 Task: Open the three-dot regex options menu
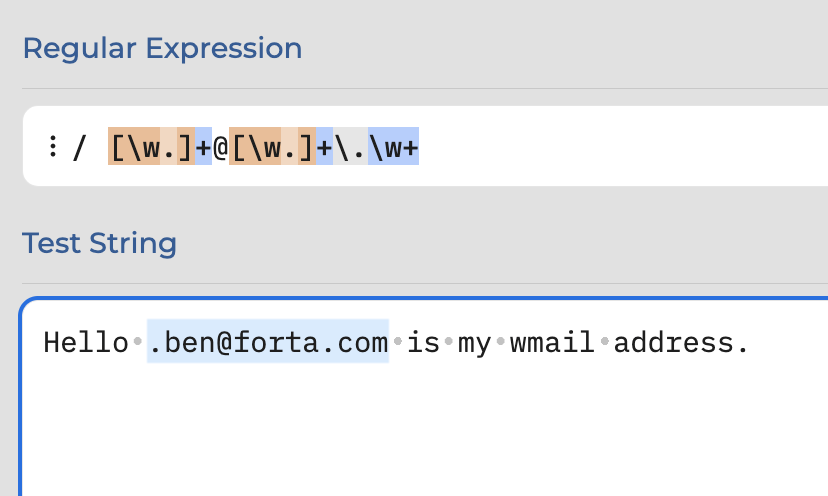tap(52, 146)
